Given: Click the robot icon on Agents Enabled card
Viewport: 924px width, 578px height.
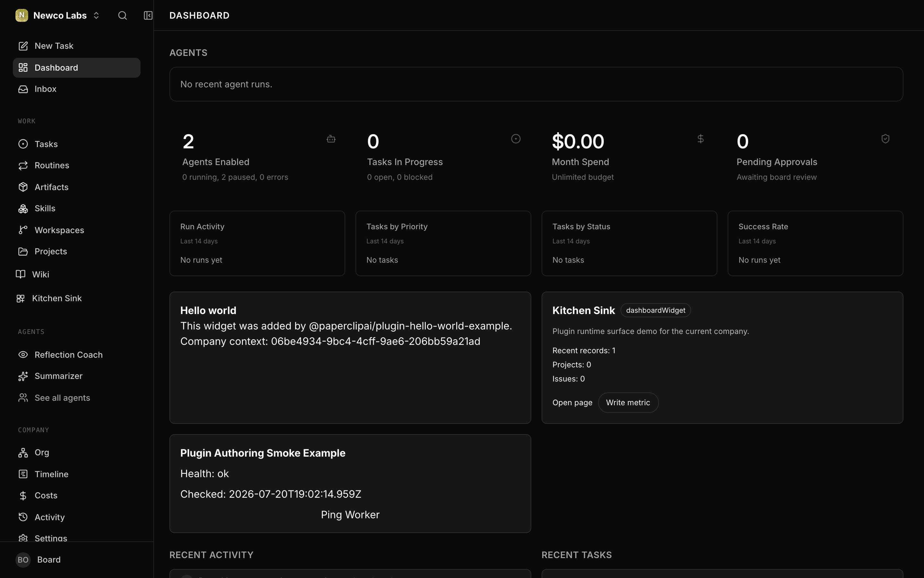Looking at the screenshot, I should point(331,139).
